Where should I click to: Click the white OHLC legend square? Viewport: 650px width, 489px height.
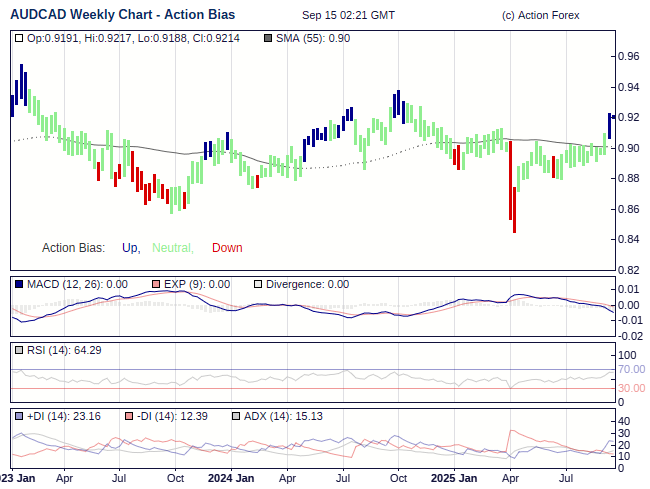click(19, 38)
